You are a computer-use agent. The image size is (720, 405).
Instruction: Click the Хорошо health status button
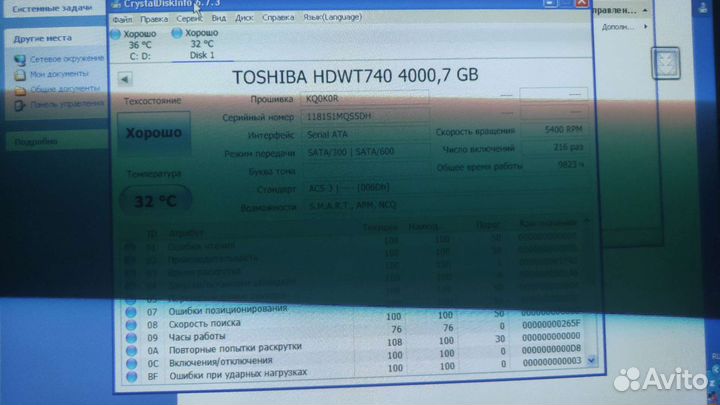click(x=154, y=133)
